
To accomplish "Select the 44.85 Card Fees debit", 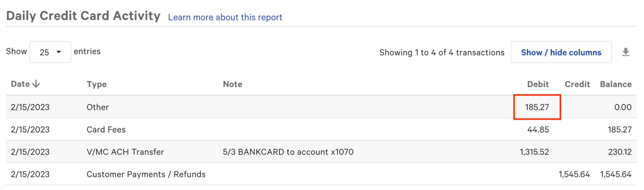I will click(x=538, y=130).
